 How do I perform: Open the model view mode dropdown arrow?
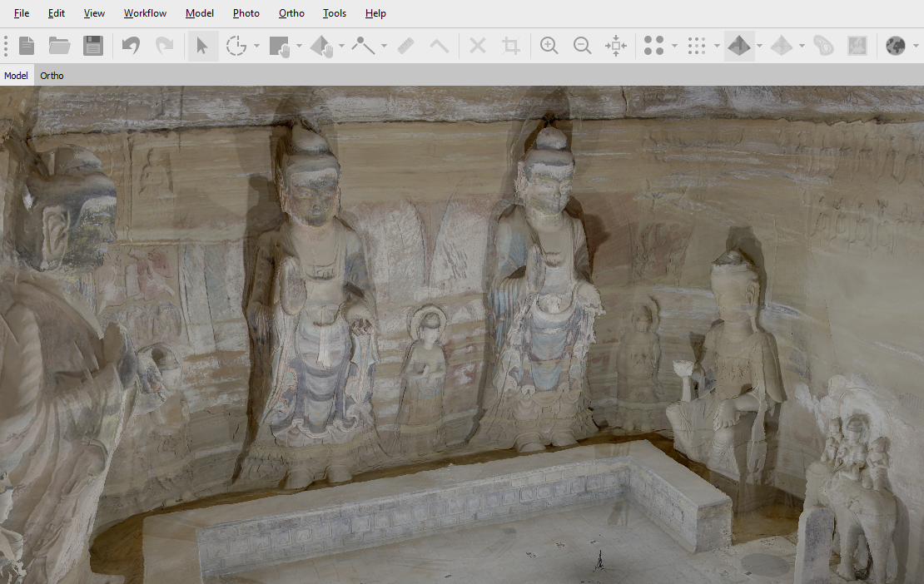[759, 46]
